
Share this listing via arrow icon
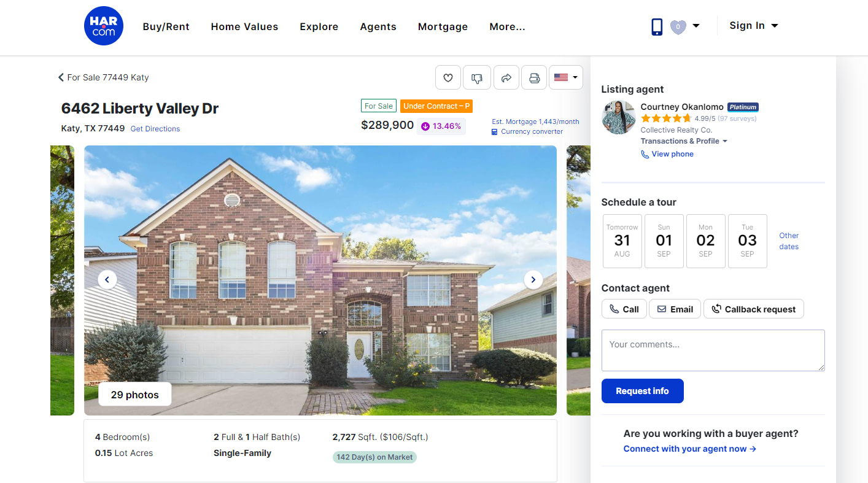coord(506,78)
